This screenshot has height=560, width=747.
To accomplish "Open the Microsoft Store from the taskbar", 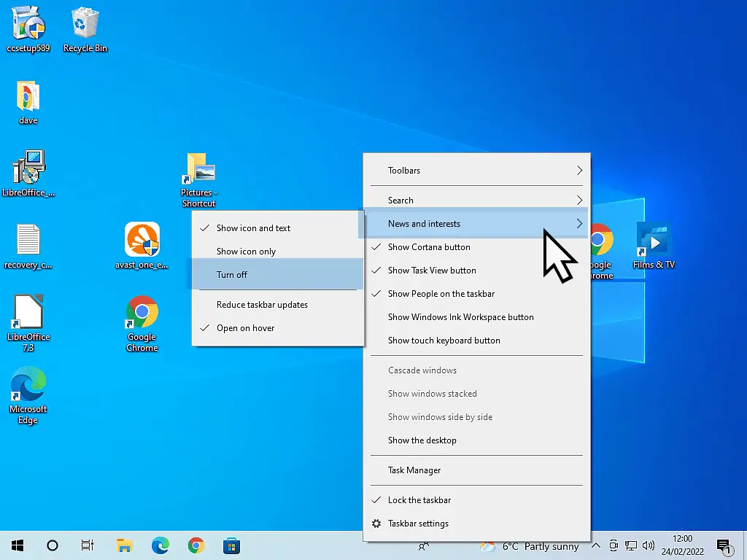I will pos(231,545).
